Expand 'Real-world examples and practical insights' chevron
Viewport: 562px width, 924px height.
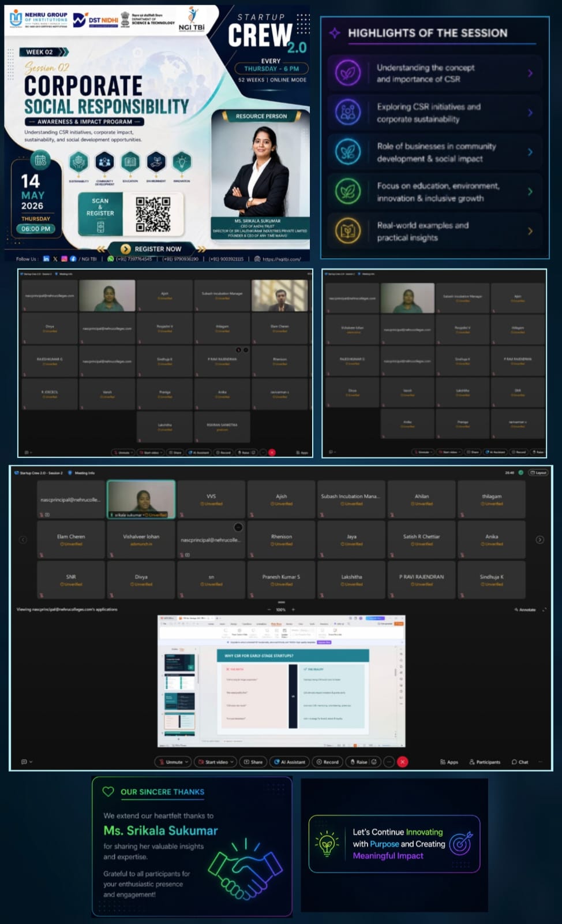pos(530,231)
